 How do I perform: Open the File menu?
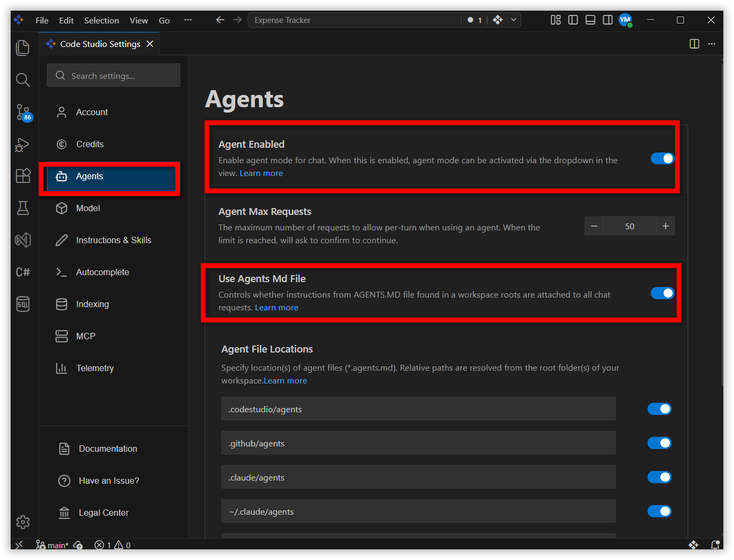pos(42,20)
